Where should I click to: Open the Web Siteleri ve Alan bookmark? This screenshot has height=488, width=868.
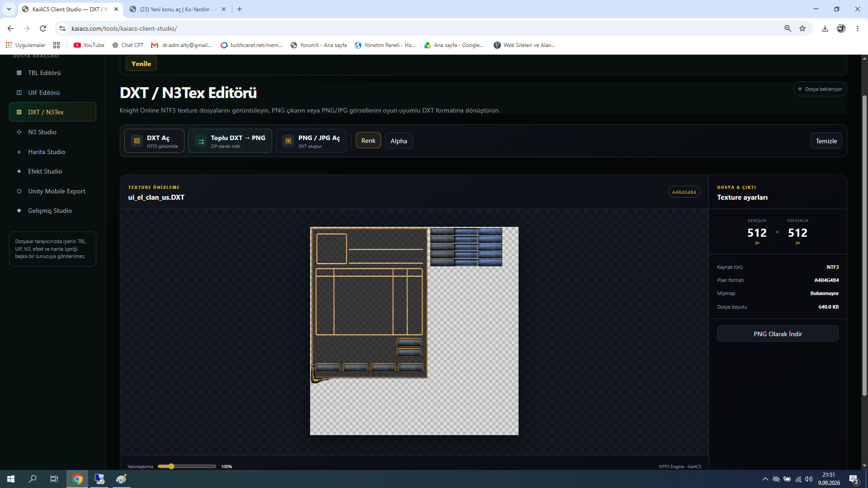tap(524, 45)
